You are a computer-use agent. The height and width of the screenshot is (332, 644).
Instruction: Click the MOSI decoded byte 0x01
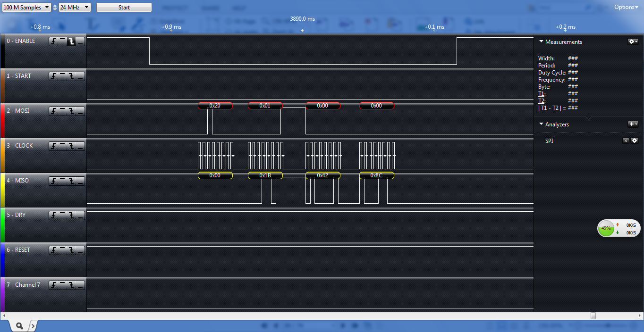(265, 106)
